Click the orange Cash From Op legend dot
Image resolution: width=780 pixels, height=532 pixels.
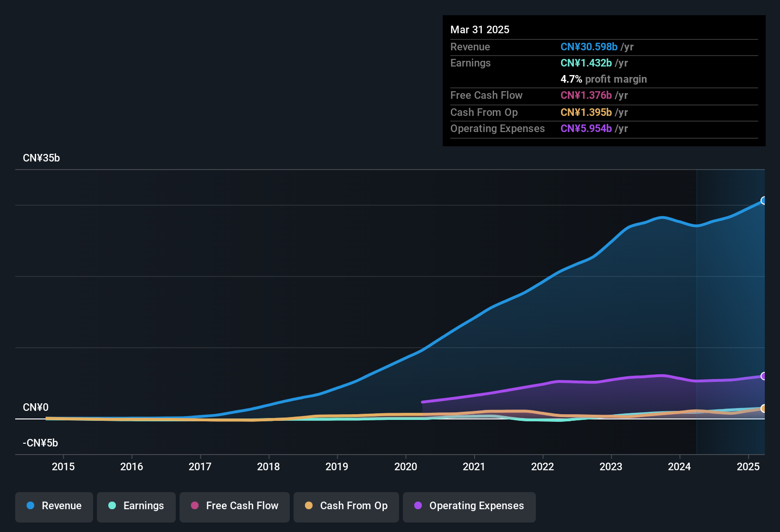tap(309, 506)
